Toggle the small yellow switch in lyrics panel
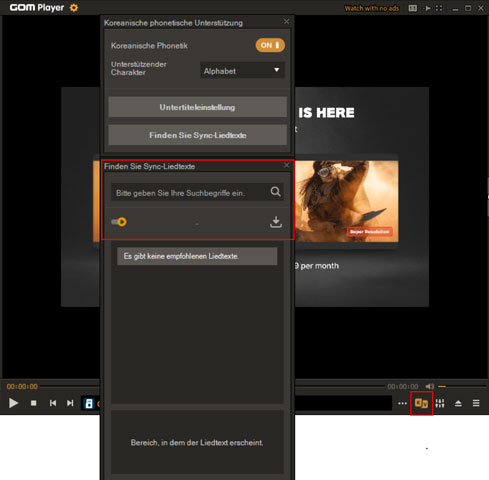489x480 pixels. [x=119, y=222]
